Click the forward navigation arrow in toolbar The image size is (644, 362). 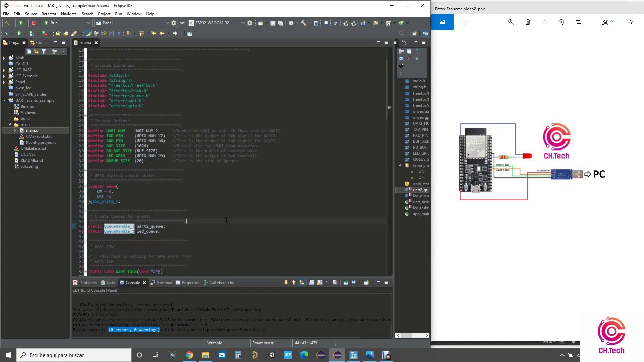click(175, 33)
